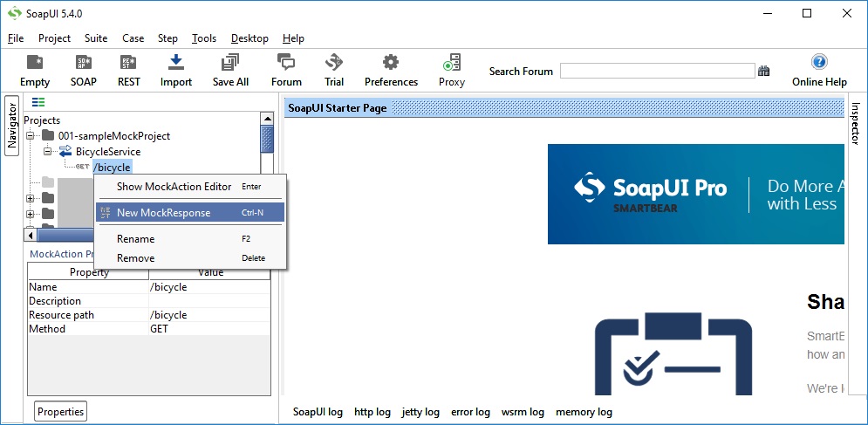Choose Show MockAction Editor
The width and height of the screenshot is (868, 425).
point(190,187)
